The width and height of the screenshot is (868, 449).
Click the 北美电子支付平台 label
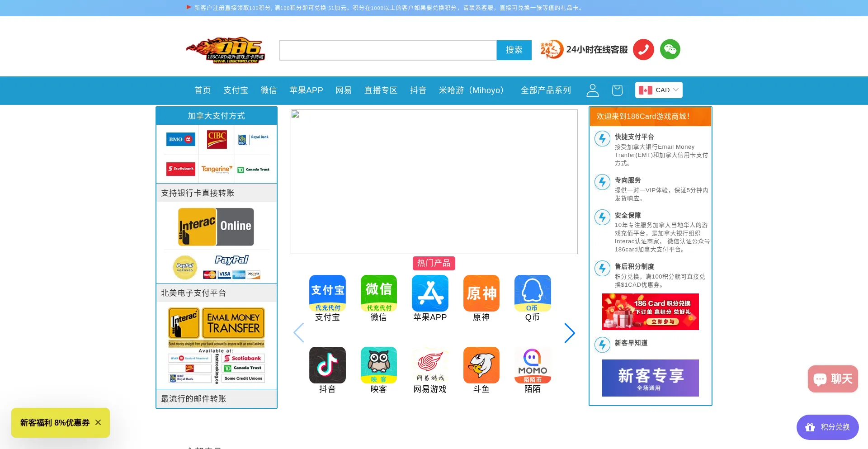click(x=193, y=293)
